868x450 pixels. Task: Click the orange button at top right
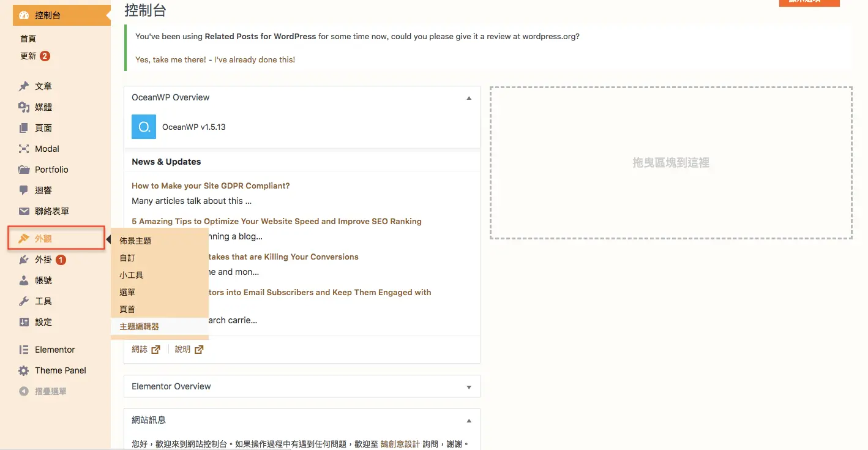pos(809,3)
